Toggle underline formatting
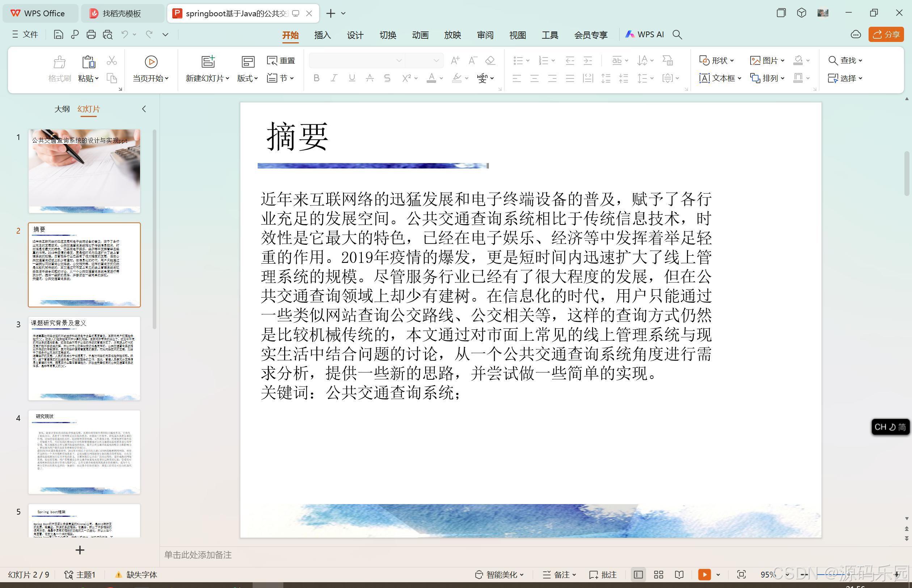The height and width of the screenshot is (588, 912). (x=351, y=78)
